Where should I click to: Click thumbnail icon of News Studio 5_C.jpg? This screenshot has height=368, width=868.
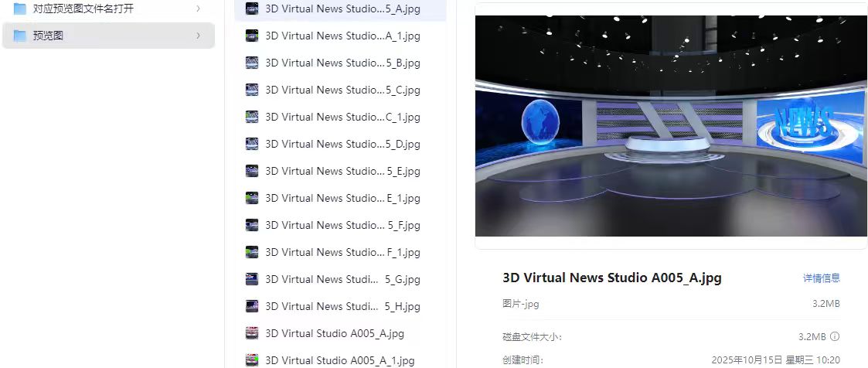[252, 90]
